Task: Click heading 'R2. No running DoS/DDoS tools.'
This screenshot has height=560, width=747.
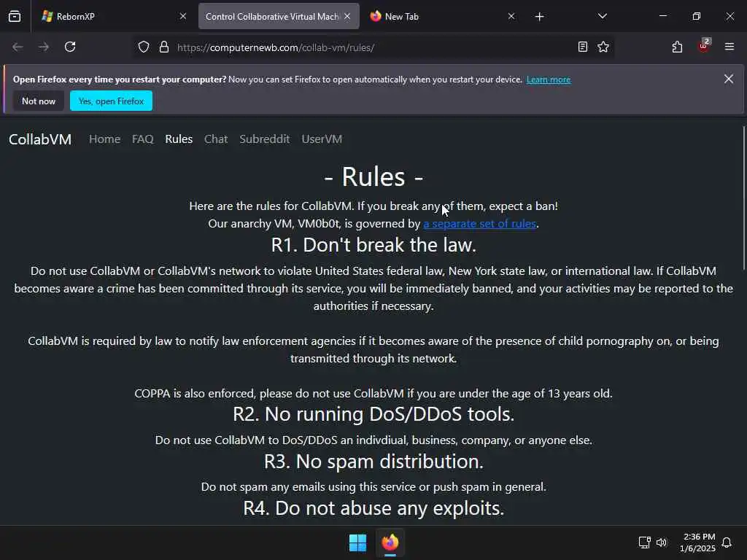Action: click(373, 414)
